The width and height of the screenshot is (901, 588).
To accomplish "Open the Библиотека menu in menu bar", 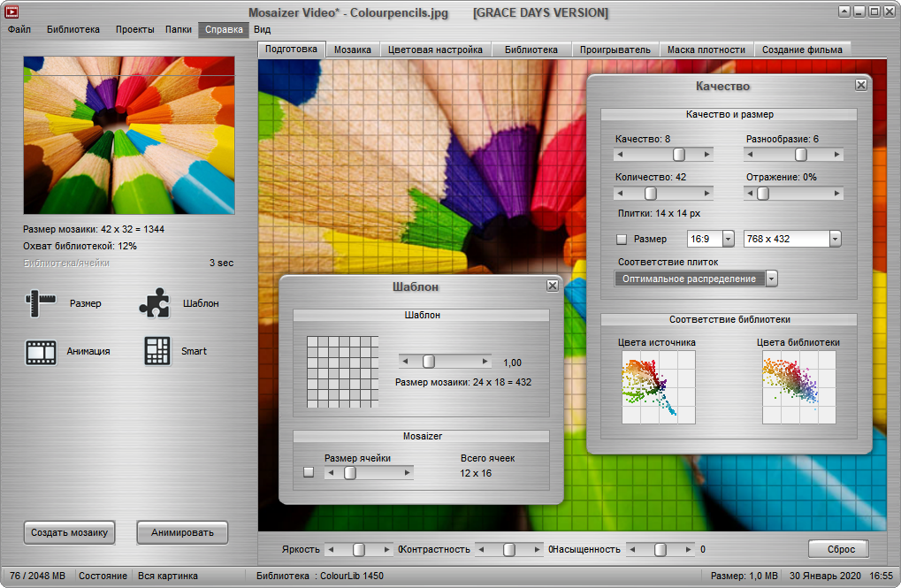I will pyautogui.click(x=73, y=29).
